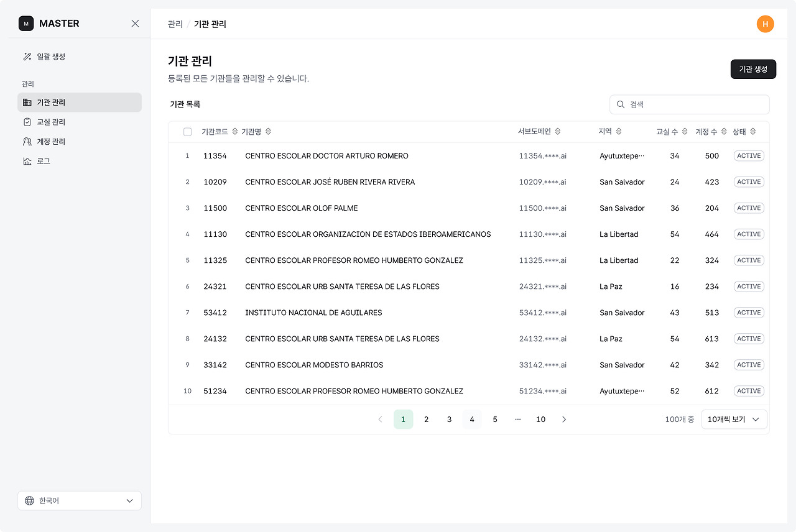Open the 로그 sidebar item
The image size is (796, 532).
80,162
